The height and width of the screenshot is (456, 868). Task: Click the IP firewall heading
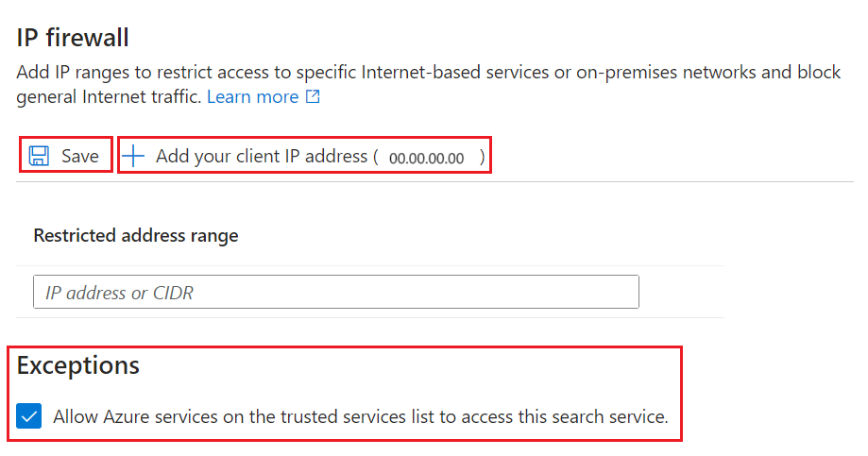point(73,38)
